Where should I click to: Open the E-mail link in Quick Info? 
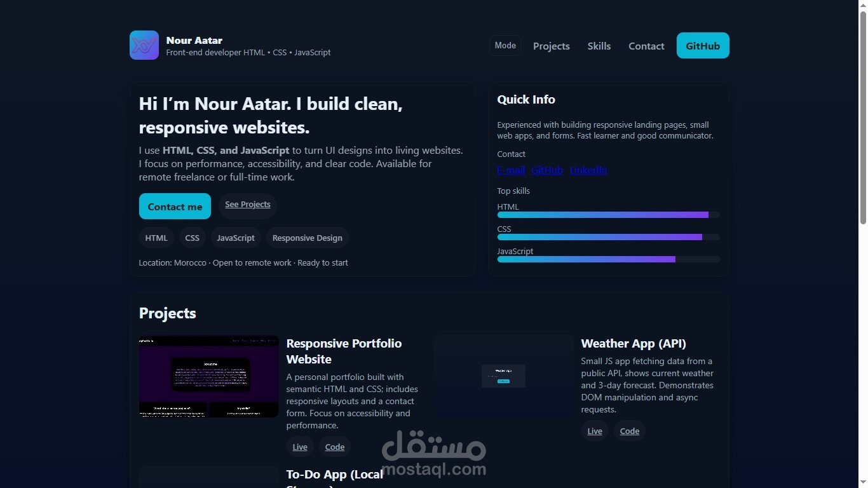pyautogui.click(x=510, y=170)
